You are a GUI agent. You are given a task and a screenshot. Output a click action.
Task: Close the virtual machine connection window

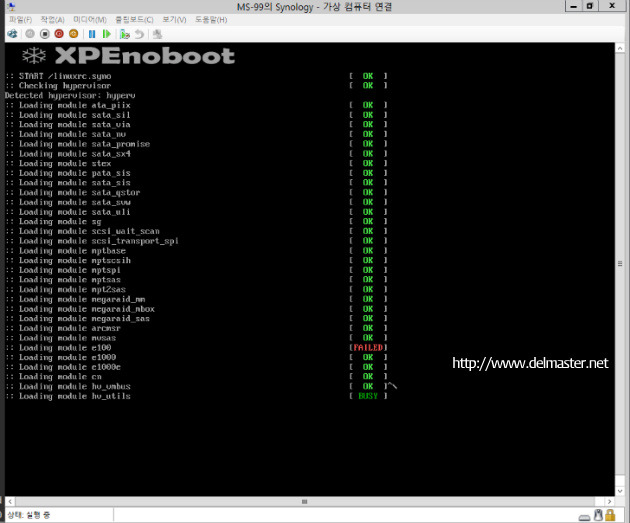point(612,6)
